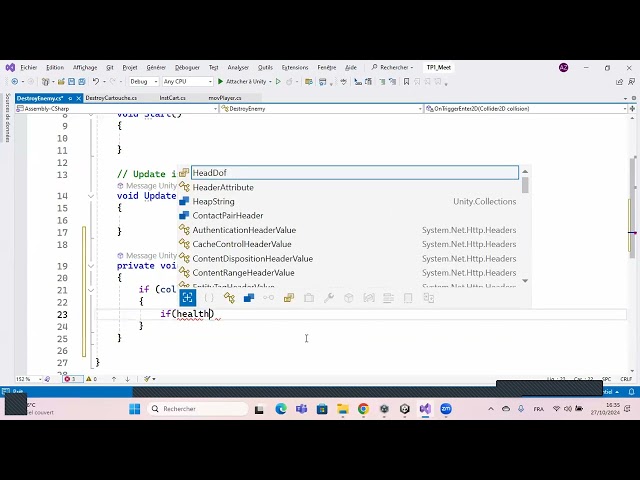The width and height of the screenshot is (640, 480).
Task: Click the Save file toolbar icon
Action: [x=71, y=82]
